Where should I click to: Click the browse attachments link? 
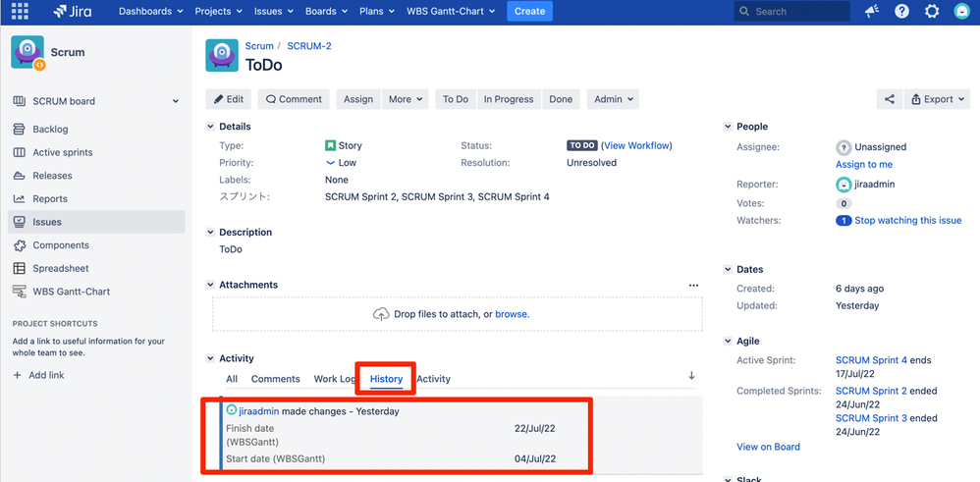(x=512, y=314)
